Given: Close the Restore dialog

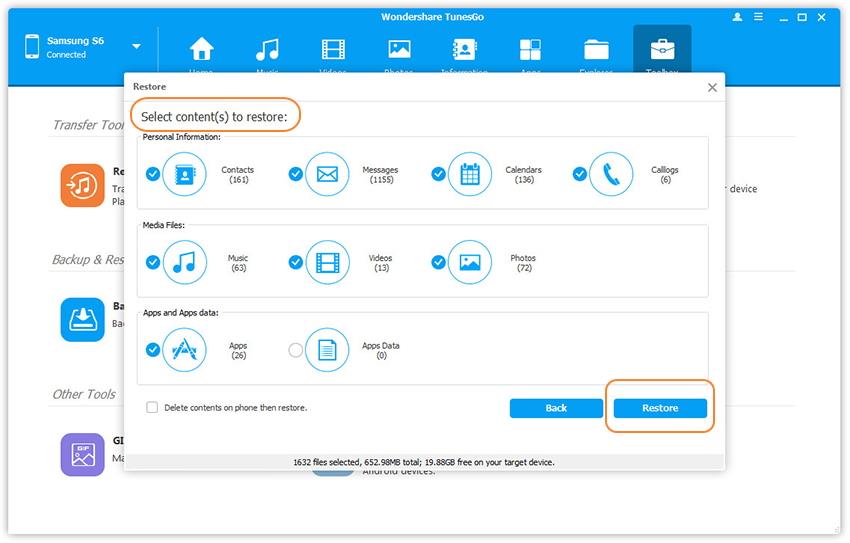Looking at the screenshot, I should (712, 88).
